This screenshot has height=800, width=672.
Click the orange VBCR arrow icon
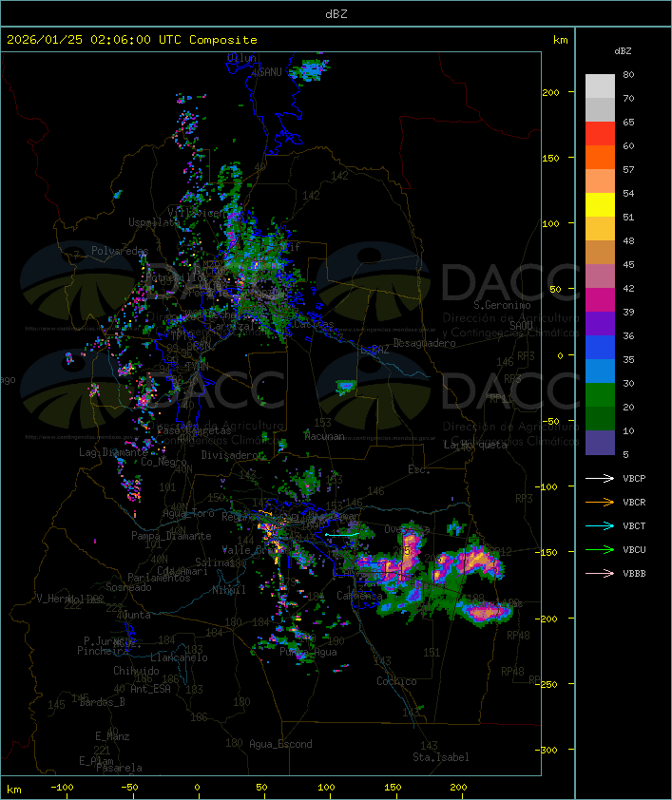point(600,502)
